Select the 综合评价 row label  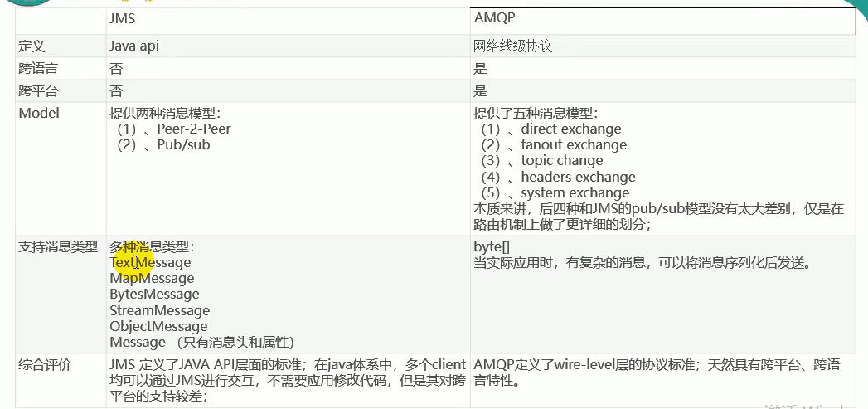tap(45, 364)
